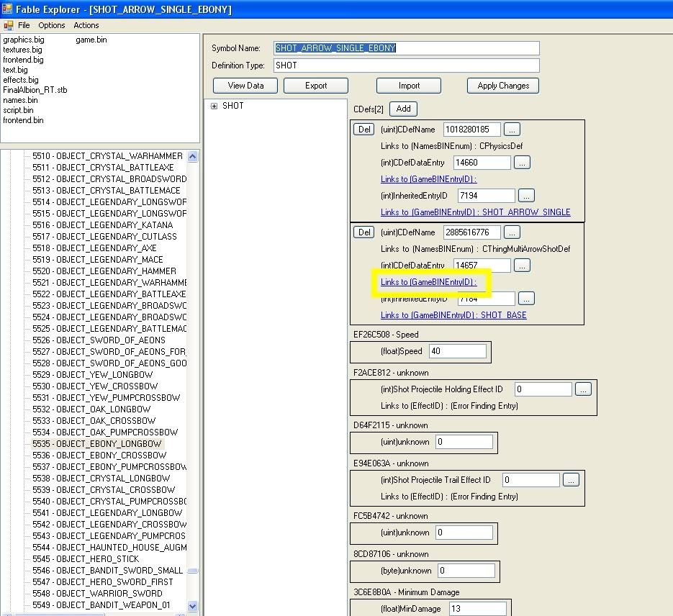673x616 pixels.
Task: Browse CDefDataEntry value 14657
Action: [523, 266]
